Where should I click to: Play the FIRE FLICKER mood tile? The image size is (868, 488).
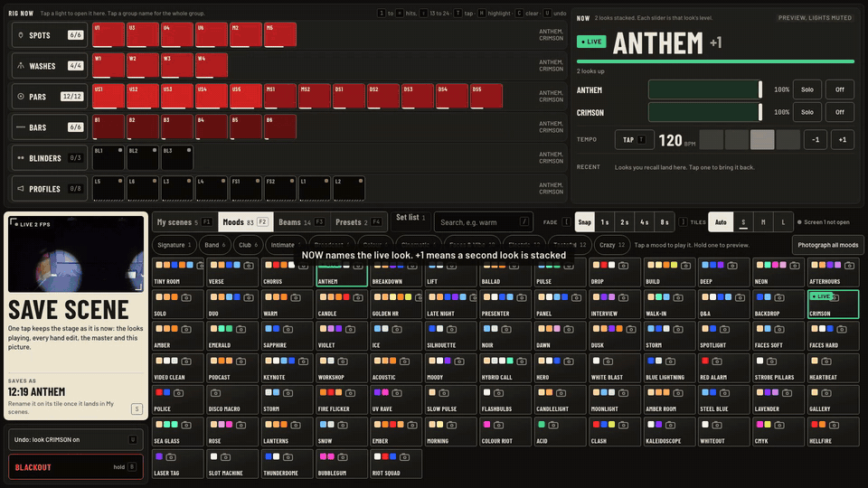(x=342, y=400)
